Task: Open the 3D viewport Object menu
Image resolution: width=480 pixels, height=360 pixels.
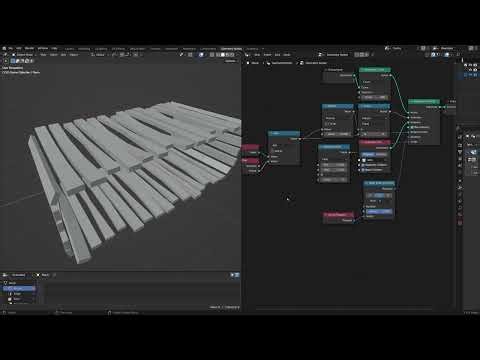Action: coord(74,55)
